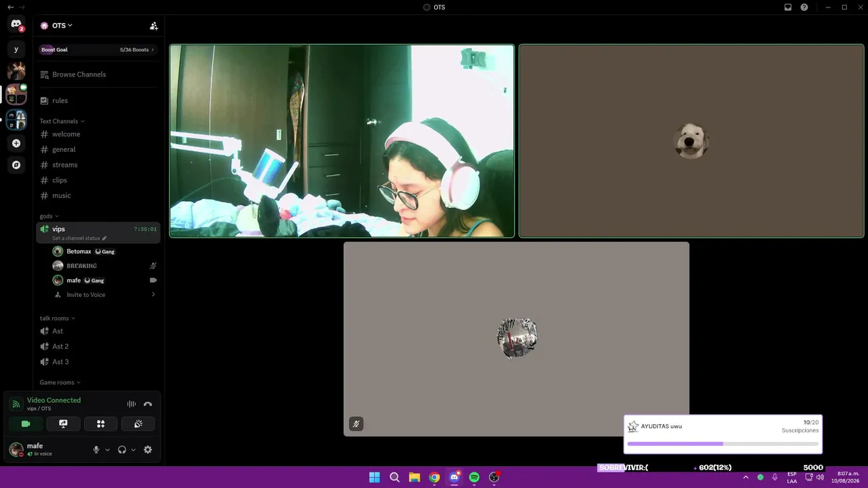This screenshot has width=868, height=488.
Task: Open User Settings gear
Action: pyautogui.click(x=148, y=449)
